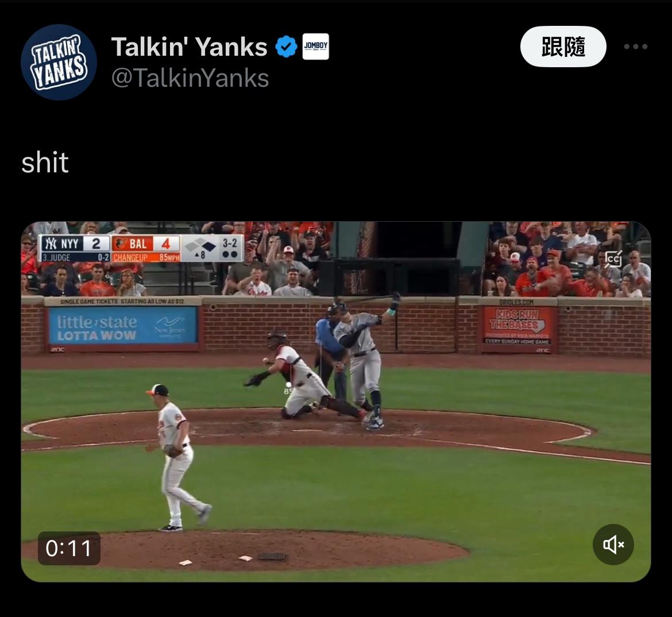Click the tweet text "shit"
672x617 pixels.
coord(45,163)
